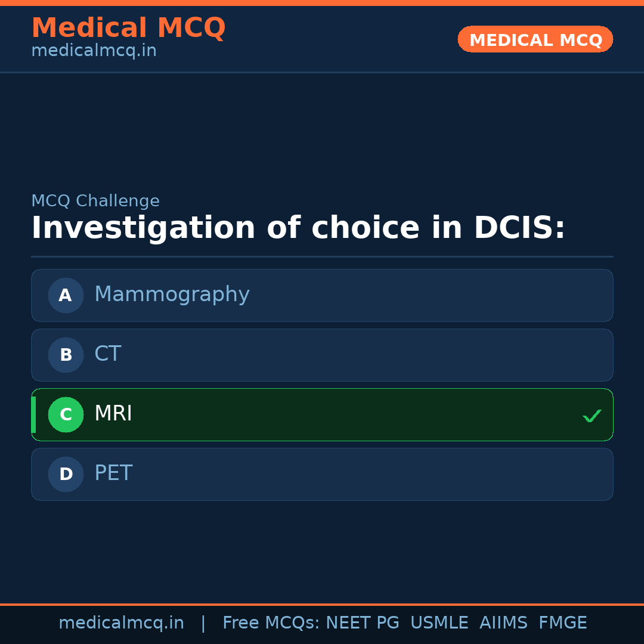
Task: Select the CT answer option
Action: [x=322, y=355]
